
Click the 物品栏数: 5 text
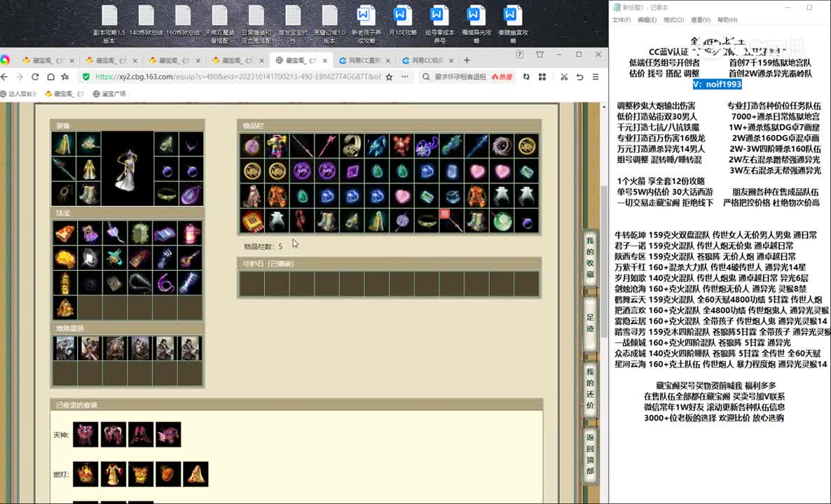click(x=263, y=246)
